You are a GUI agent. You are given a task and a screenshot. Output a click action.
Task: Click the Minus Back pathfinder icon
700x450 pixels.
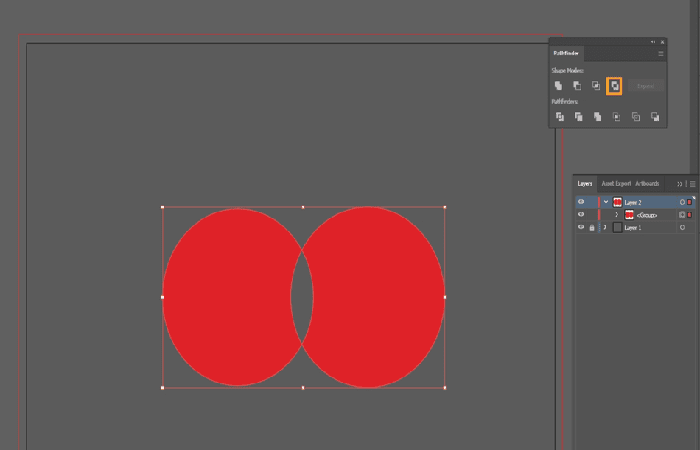pyautogui.click(x=655, y=117)
